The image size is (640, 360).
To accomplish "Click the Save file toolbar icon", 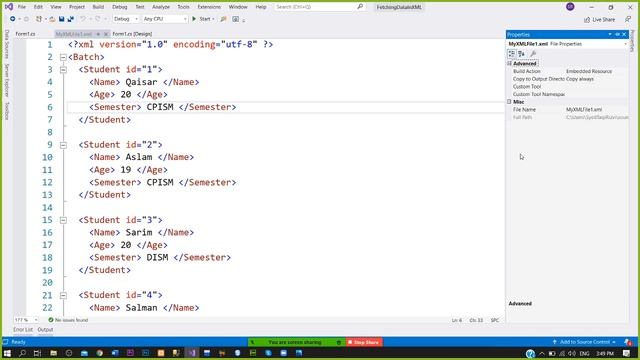I will [x=62, y=19].
